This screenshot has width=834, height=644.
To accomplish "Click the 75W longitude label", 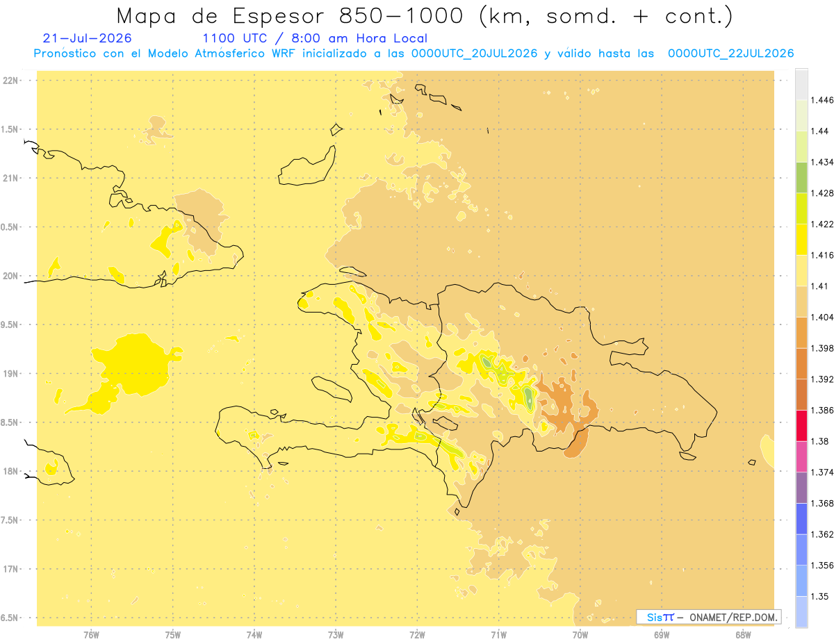I will coord(173,635).
